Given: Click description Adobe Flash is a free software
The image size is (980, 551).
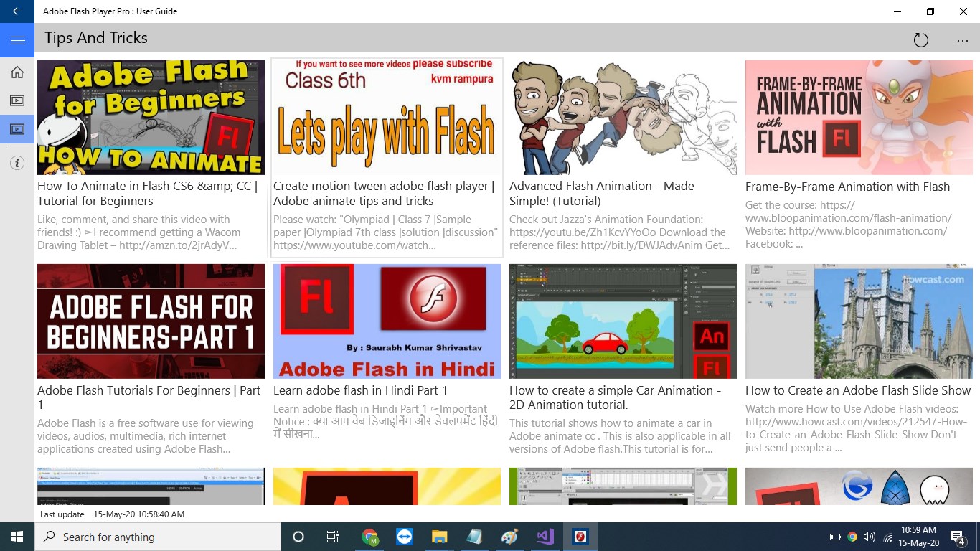Looking at the screenshot, I should pyautogui.click(x=146, y=436).
